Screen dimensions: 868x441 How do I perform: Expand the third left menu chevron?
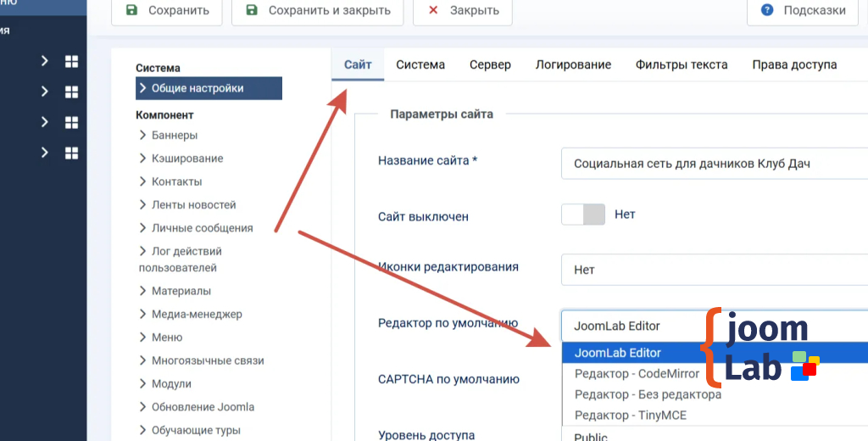pos(45,122)
